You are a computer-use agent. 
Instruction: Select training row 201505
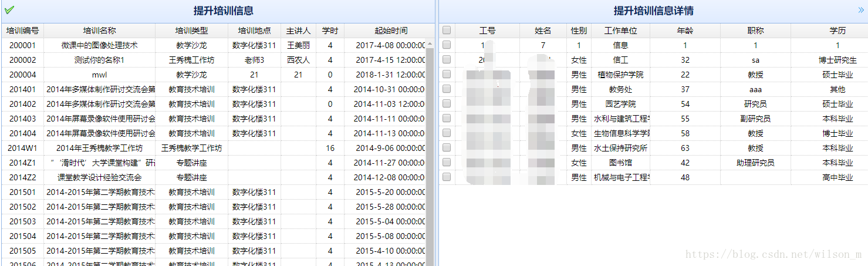coord(214,251)
